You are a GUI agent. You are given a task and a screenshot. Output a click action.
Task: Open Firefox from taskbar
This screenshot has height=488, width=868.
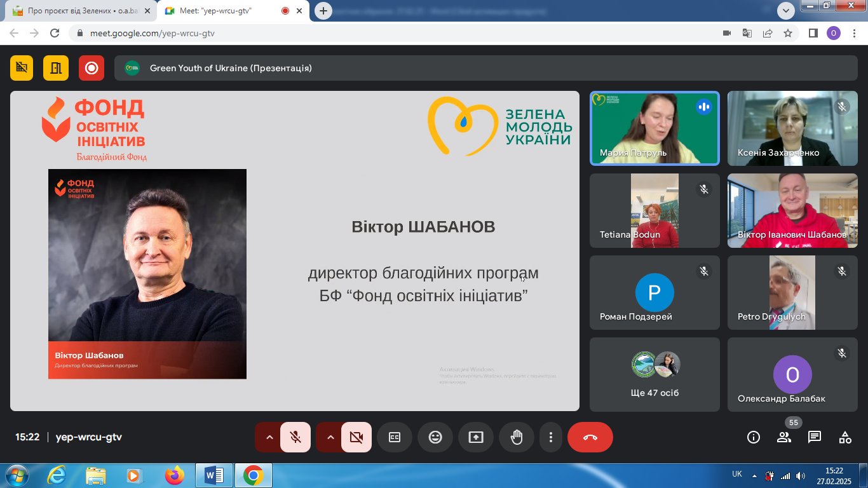pyautogui.click(x=174, y=475)
